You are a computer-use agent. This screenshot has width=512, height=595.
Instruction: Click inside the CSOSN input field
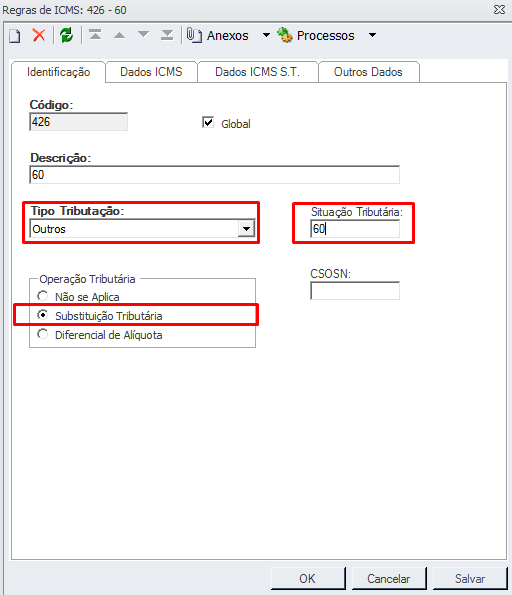355,291
